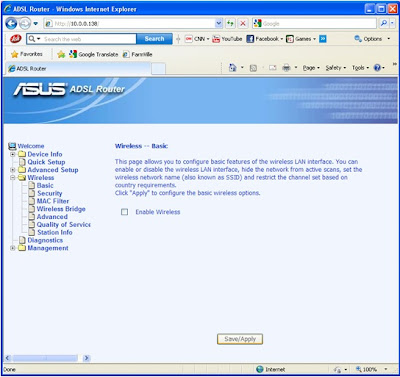
Task: Show more toolbar buttons chevron
Action: pos(323,39)
